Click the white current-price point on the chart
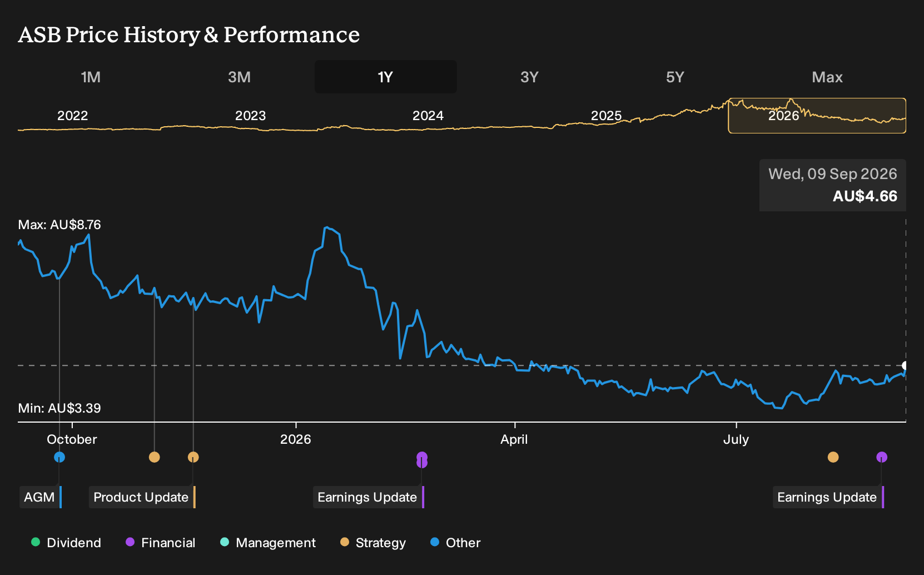Screen dimensions: 924x575 point(905,365)
